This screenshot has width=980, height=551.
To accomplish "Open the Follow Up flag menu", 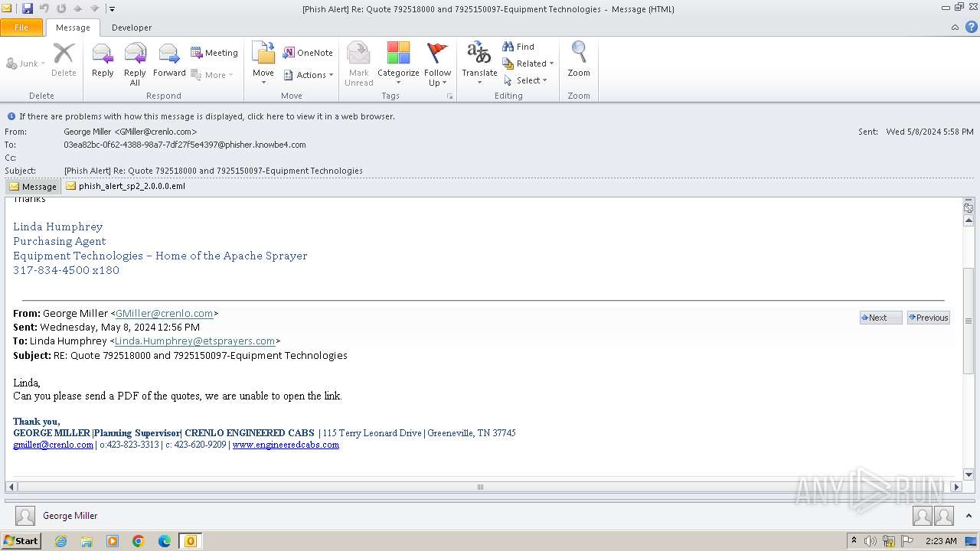I will [x=437, y=64].
